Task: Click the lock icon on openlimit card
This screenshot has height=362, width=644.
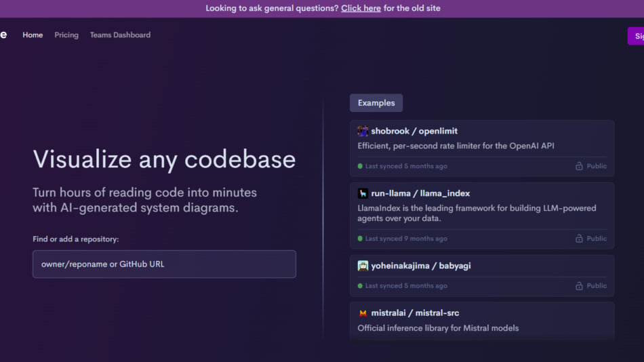Action: (x=579, y=166)
